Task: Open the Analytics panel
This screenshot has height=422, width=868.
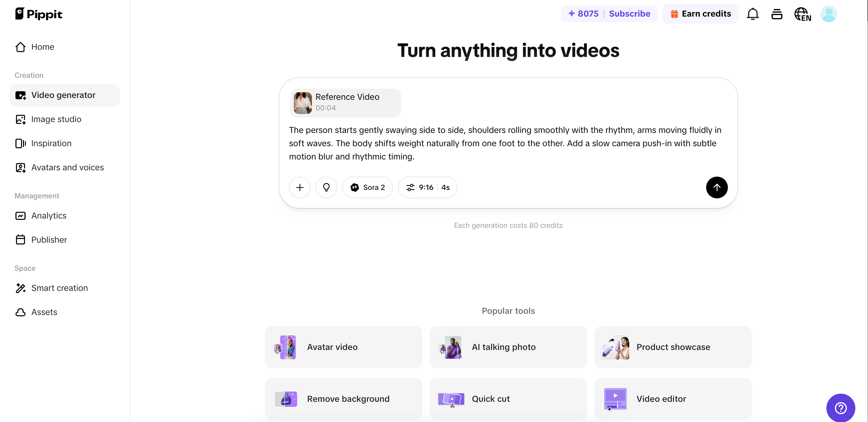Action: (x=49, y=216)
